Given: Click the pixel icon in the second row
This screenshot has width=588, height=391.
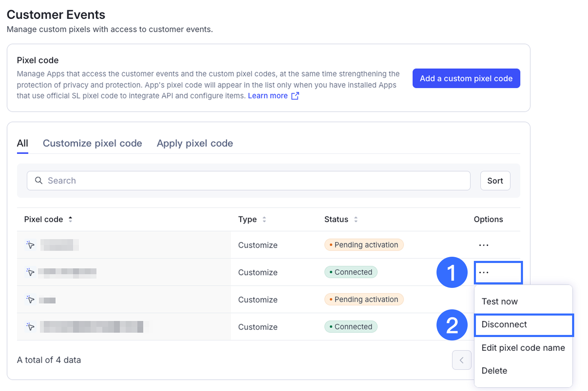Looking at the screenshot, I should coord(30,272).
